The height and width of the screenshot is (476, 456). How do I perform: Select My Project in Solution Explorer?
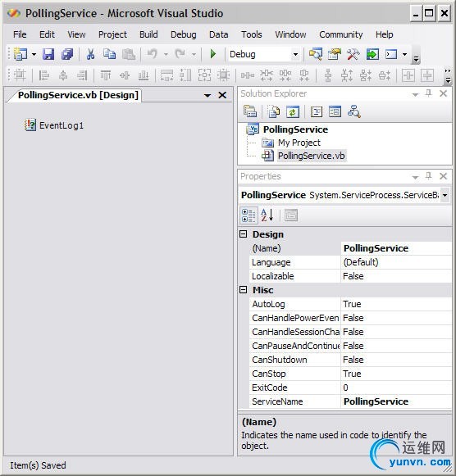coord(299,143)
